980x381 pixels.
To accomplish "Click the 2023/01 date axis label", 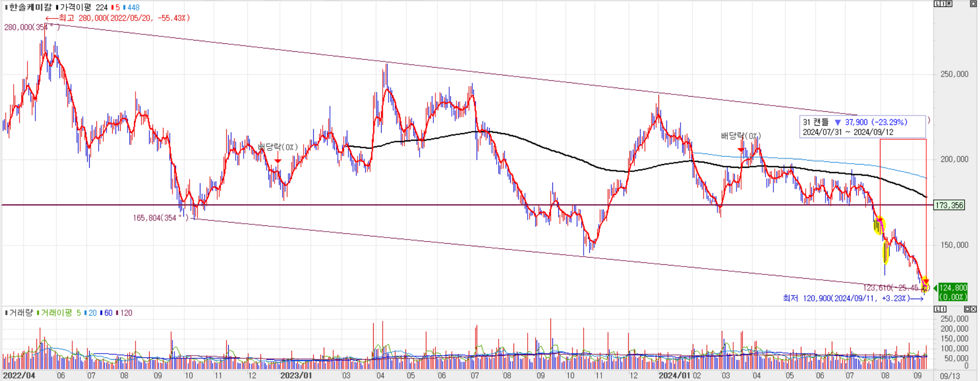I will point(296,376).
